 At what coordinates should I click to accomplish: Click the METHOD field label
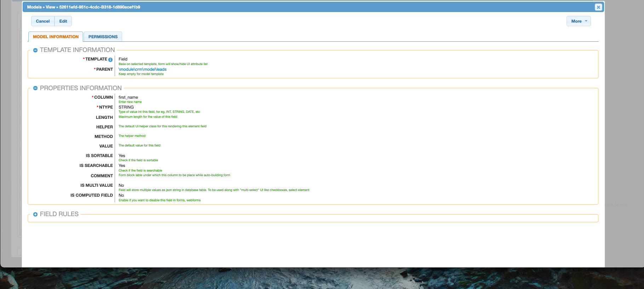coord(104,137)
